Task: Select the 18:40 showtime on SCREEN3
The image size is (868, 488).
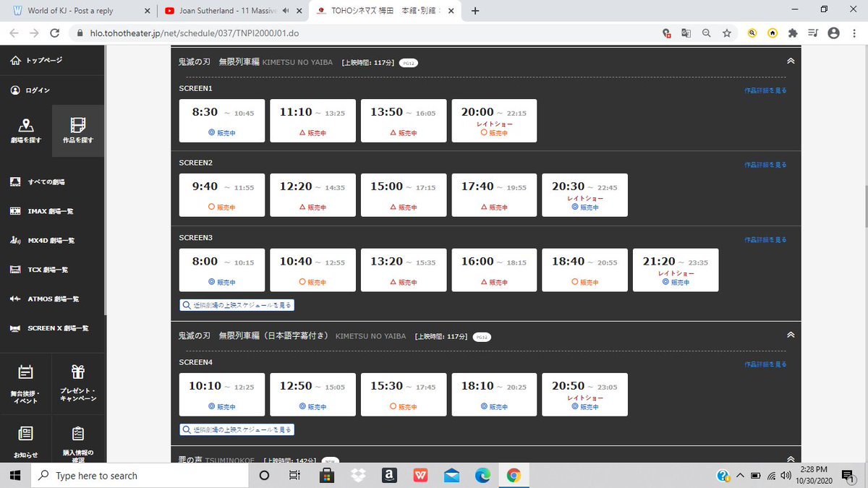Action: (x=584, y=270)
